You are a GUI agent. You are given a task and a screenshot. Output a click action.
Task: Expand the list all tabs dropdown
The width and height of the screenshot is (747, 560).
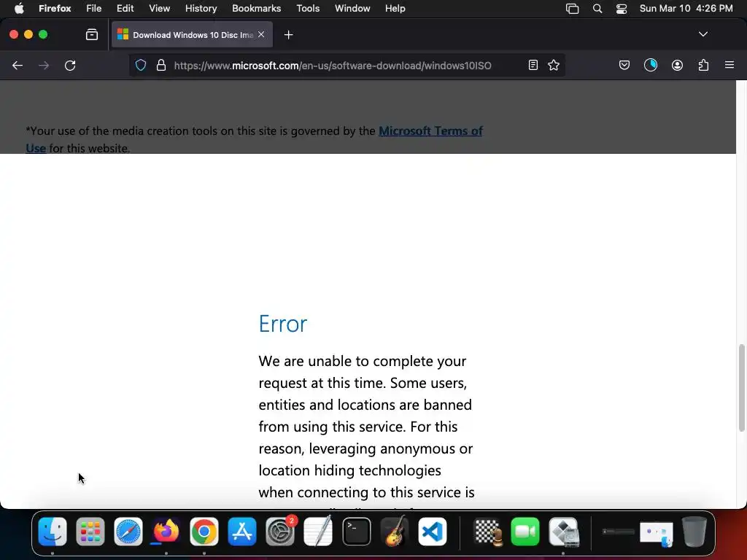[703, 34]
